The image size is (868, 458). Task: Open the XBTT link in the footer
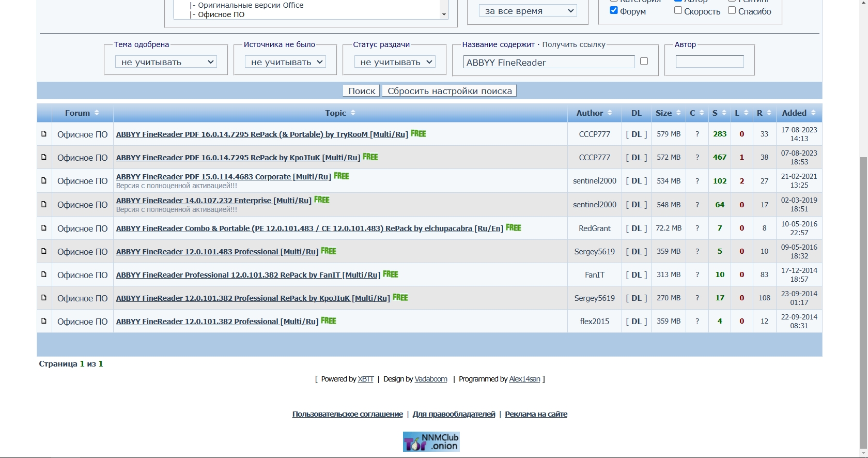click(366, 379)
